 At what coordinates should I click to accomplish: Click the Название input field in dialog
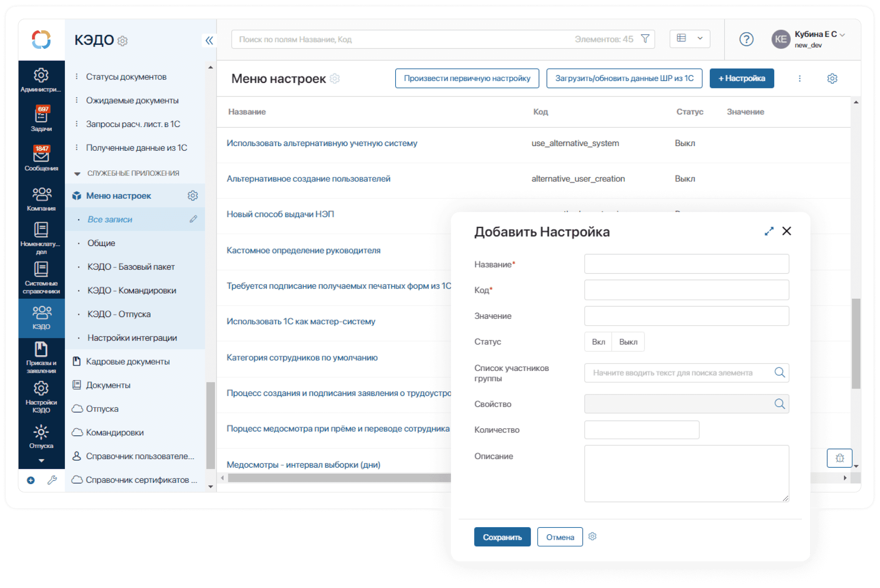[x=686, y=264]
